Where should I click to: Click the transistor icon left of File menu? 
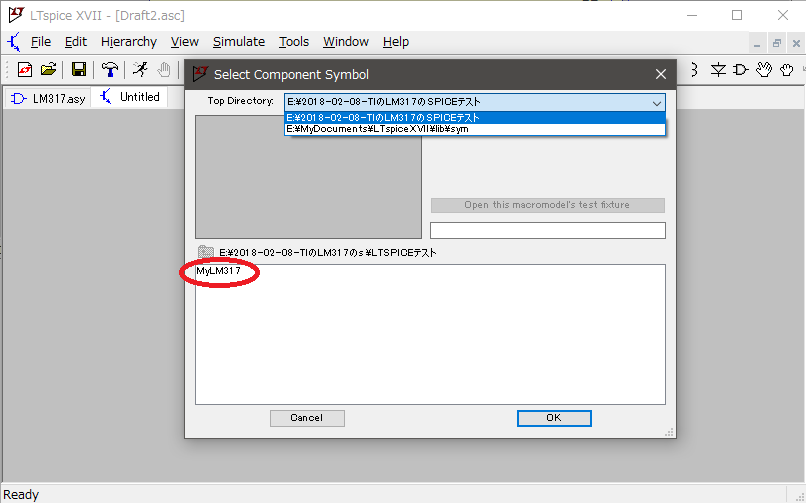click(x=14, y=42)
